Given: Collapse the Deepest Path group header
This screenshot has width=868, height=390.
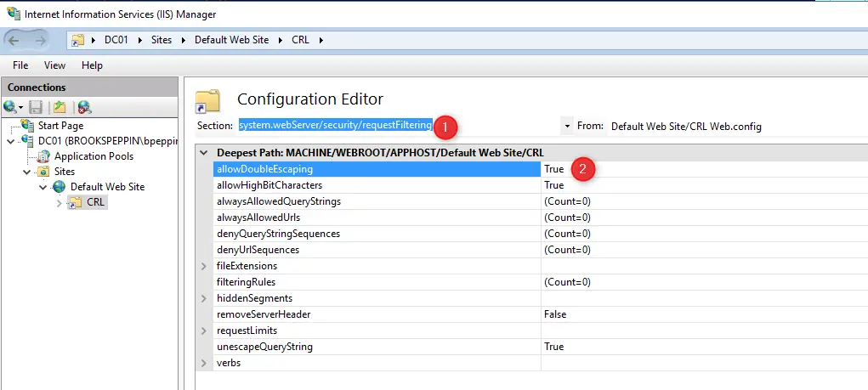Looking at the screenshot, I should (204, 153).
